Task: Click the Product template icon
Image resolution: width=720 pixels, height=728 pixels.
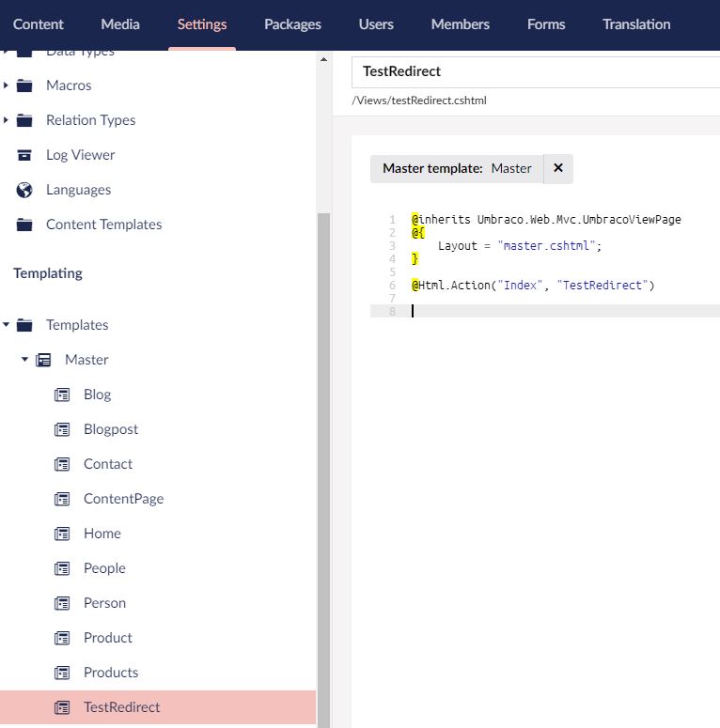Action: pyautogui.click(x=62, y=638)
